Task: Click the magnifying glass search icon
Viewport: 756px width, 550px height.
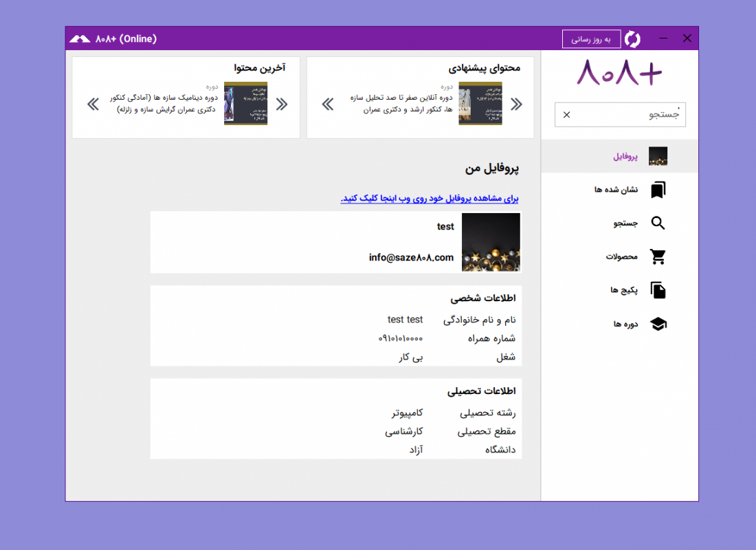Action: tap(658, 223)
